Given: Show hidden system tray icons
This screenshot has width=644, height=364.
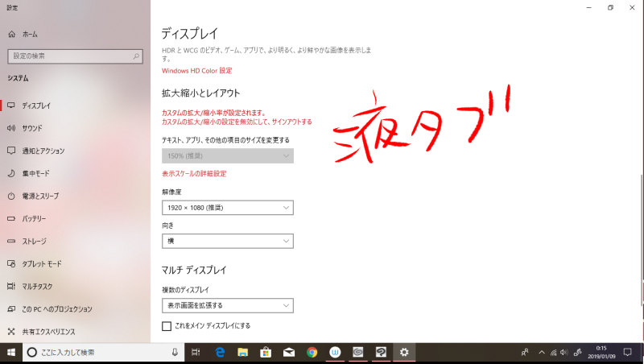Looking at the screenshot, I should point(541,352).
